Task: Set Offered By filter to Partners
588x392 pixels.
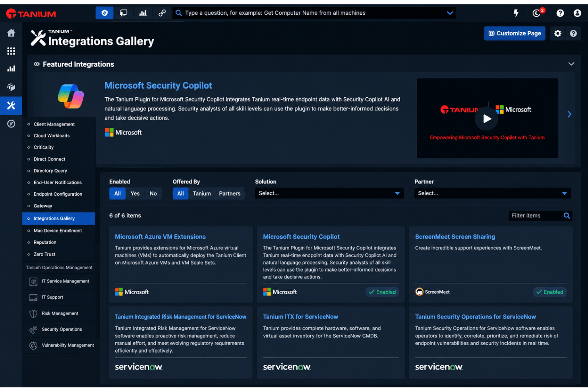Action: pos(230,194)
